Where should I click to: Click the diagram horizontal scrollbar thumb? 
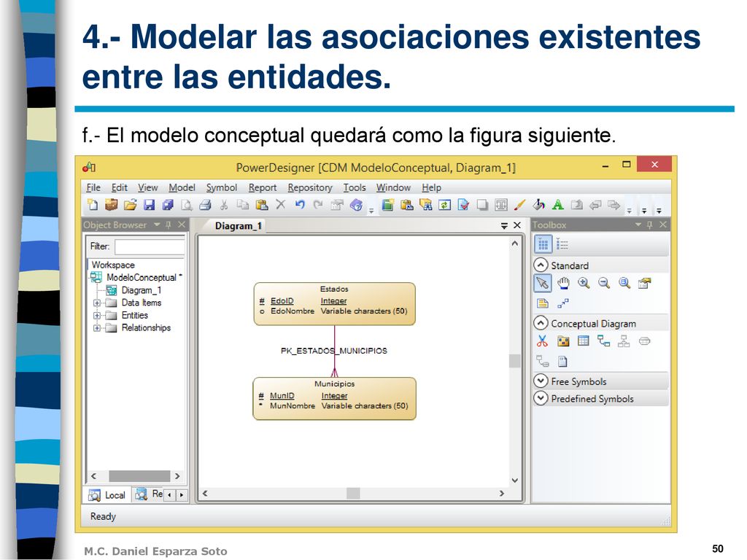(353, 494)
